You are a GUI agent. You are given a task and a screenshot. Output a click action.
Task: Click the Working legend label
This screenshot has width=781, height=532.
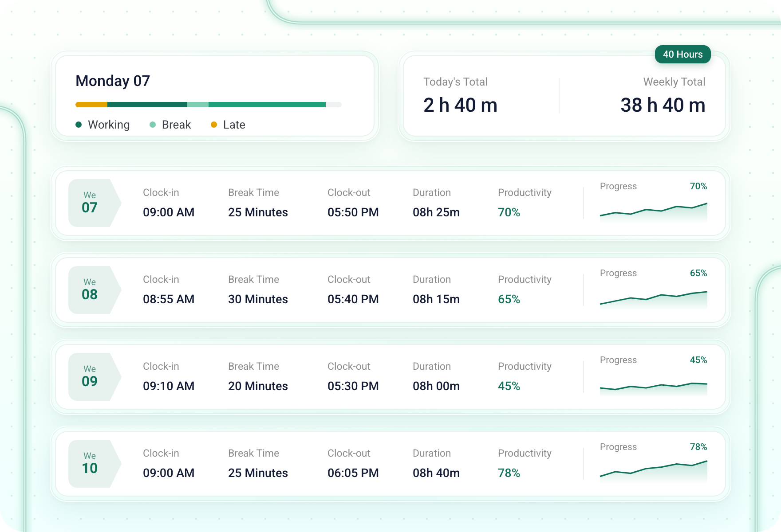pos(109,125)
